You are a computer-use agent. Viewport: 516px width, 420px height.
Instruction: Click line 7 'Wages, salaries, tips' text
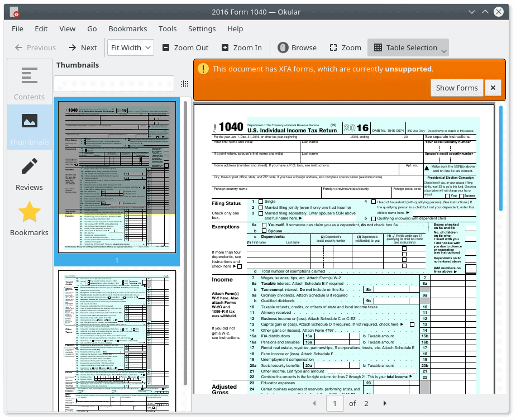(x=301, y=278)
